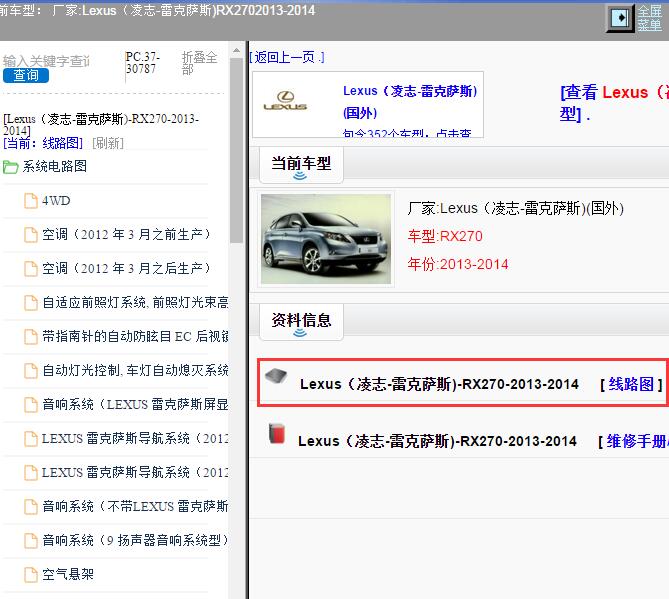
Task: Click document icon beside 带指南针的自动防眩目
Action: click(x=31, y=337)
